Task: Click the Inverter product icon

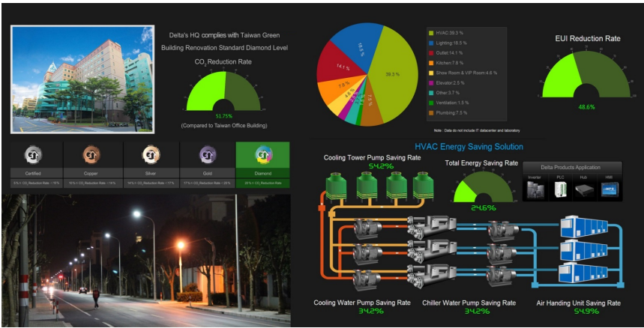Action: [x=535, y=189]
